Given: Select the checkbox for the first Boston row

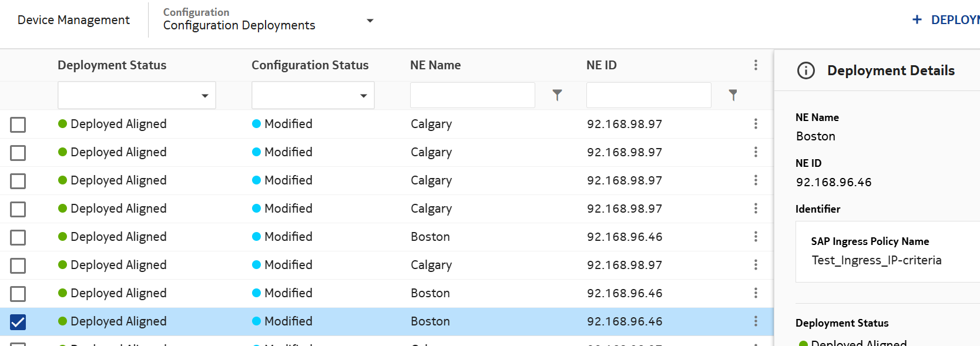Looking at the screenshot, I should point(18,237).
